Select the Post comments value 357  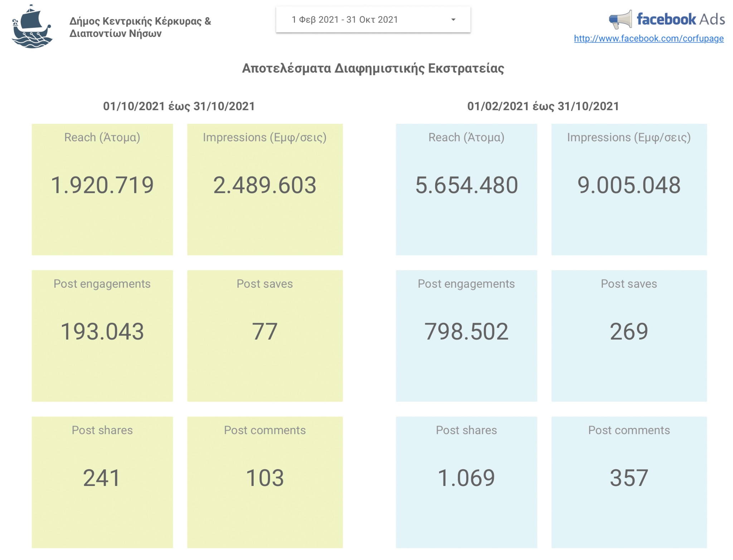629,478
